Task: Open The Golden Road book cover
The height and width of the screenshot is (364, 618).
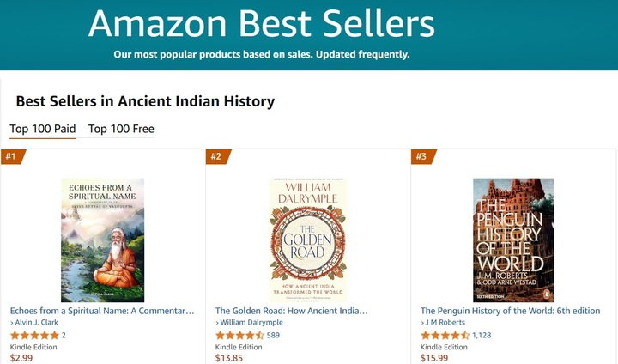Action: tap(308, 240)
